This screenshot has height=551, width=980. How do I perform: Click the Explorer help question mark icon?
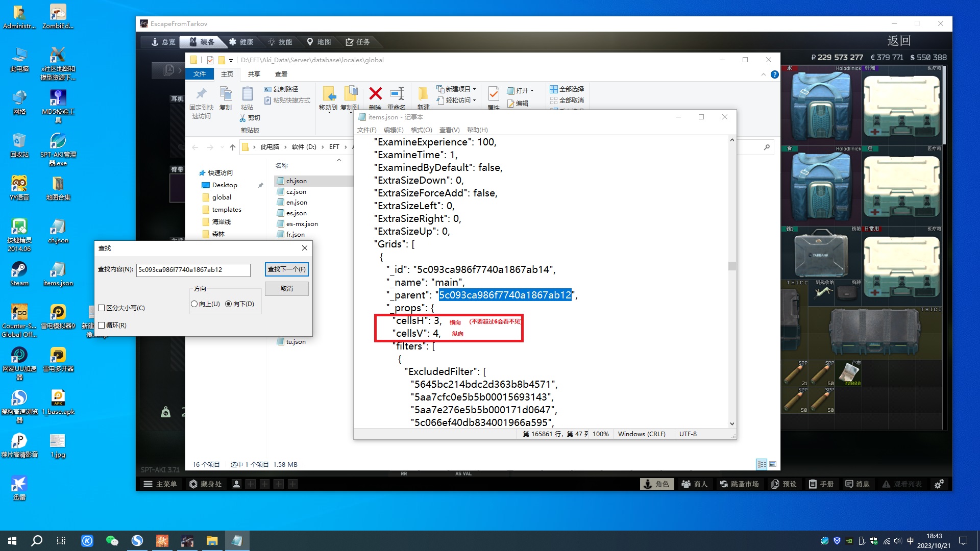774,74
